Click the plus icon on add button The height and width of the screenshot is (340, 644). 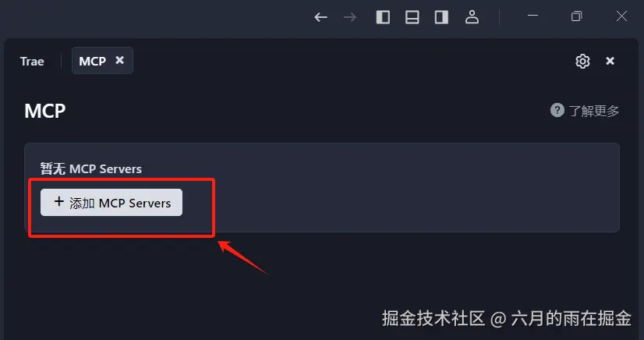point(59,202)
